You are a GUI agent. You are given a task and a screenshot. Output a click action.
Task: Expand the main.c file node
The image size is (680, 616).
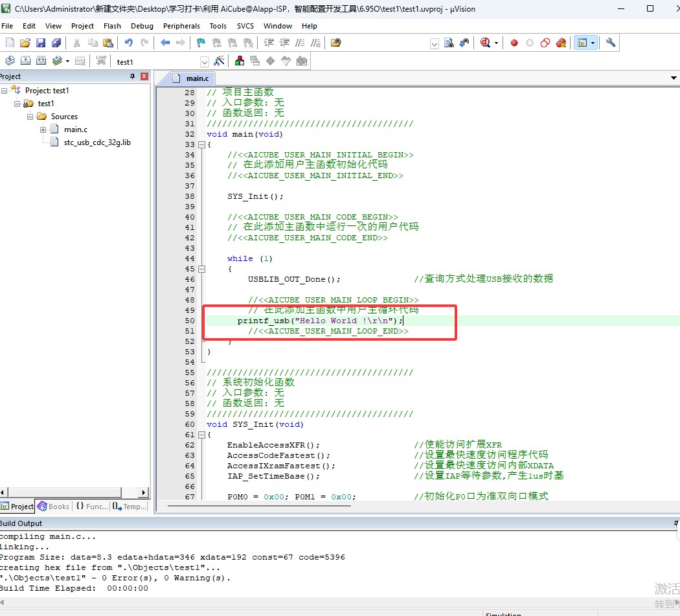[43, 130]
